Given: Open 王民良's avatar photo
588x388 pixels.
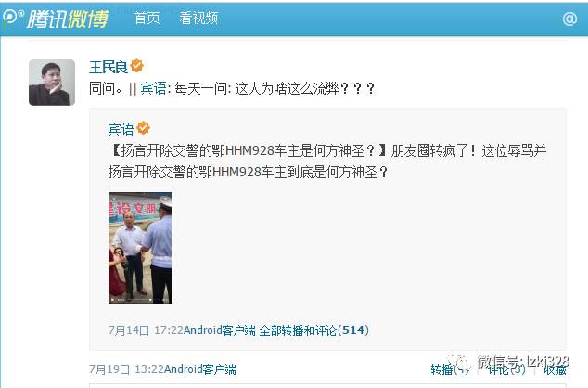Looking at the screenshot, I should tap(52, 83).
